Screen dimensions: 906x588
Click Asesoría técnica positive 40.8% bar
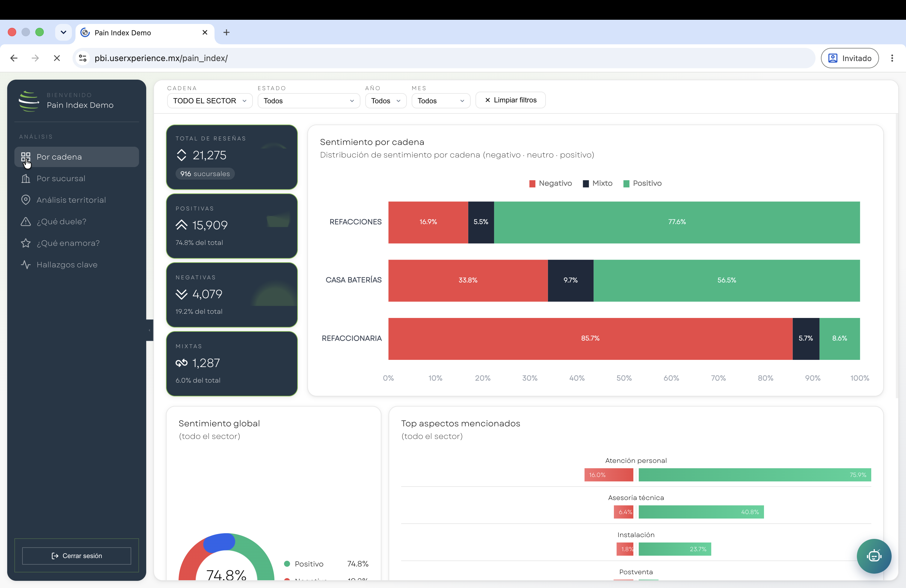(x=701, y=512)
